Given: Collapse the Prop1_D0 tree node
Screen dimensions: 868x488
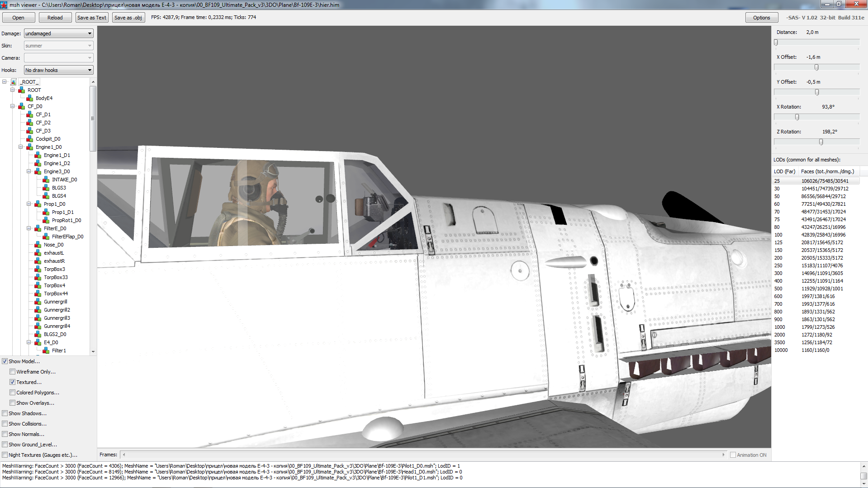Looking at the screenshot, I should 29,204.
